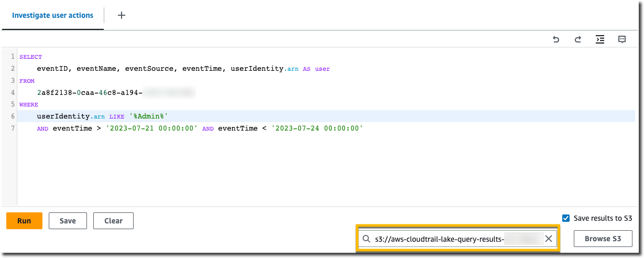Click the format query indent icon

pos(600,39)
